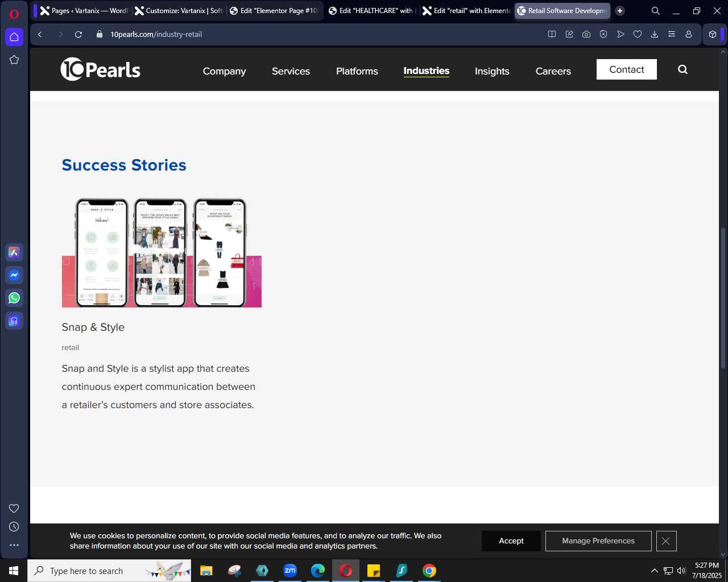Screen dimensions: 728x582
Task: Open Snap & Style story title
Action: pyautogui.click(x=93, y=327)
